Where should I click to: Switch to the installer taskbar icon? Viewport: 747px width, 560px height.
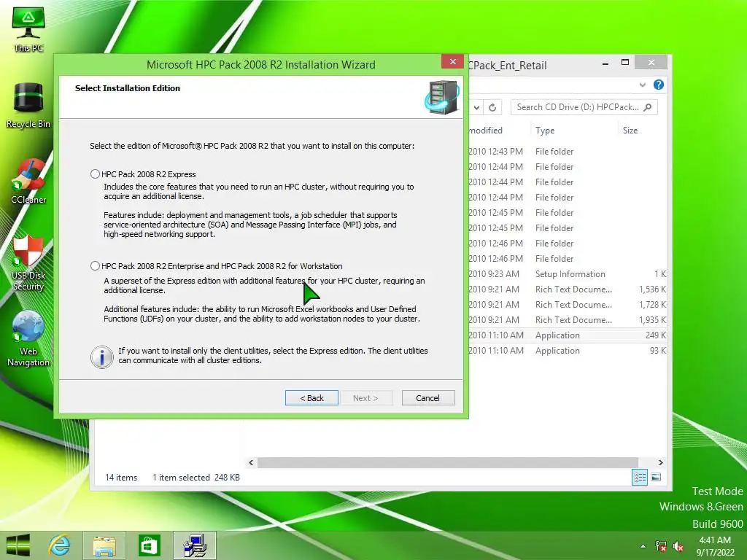tap(195, 545)
